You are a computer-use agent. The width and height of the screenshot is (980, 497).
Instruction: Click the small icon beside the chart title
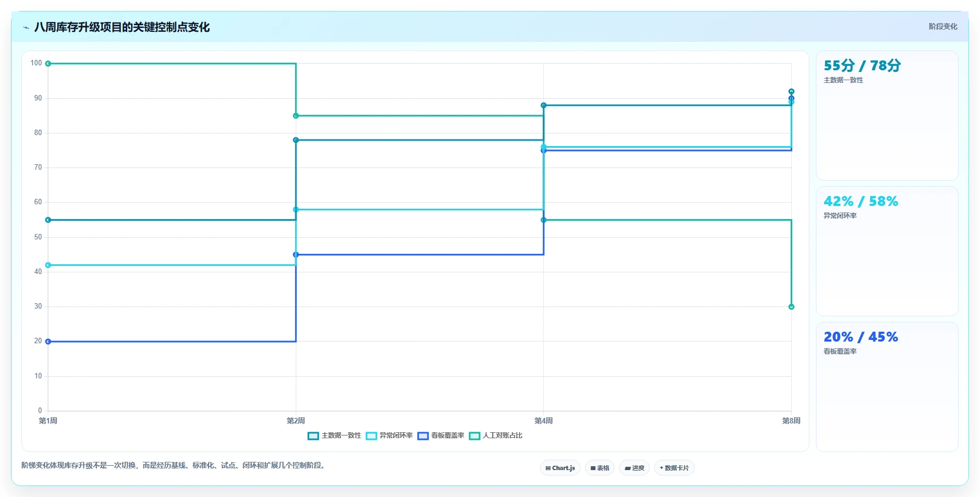(26, 27)
